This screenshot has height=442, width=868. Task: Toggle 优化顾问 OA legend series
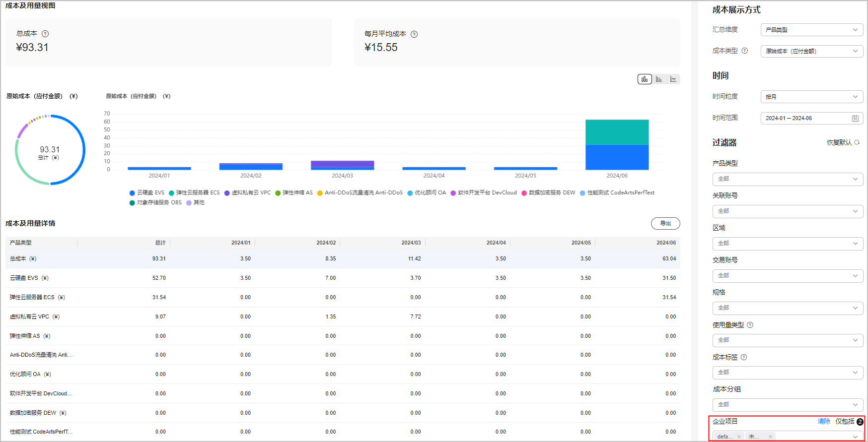pyautogui.click(x=427, y=193)
